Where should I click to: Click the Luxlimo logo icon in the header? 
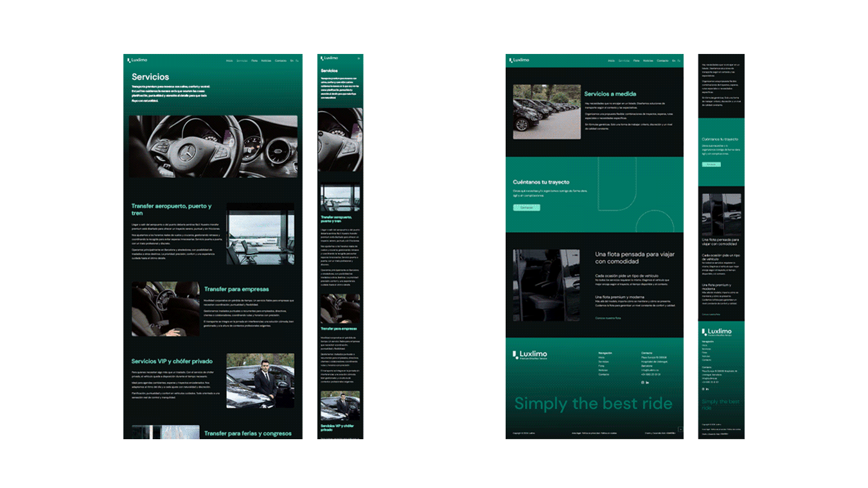click(510, 60)
